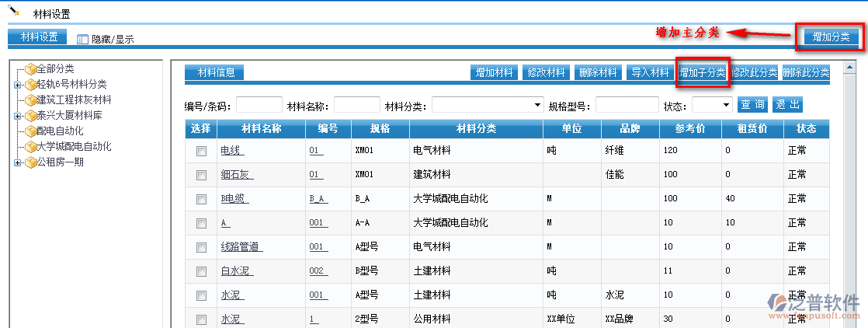Open the 状态 filter dropdown
The width and height of the screenshot is (868, 328).
(711, 104)
